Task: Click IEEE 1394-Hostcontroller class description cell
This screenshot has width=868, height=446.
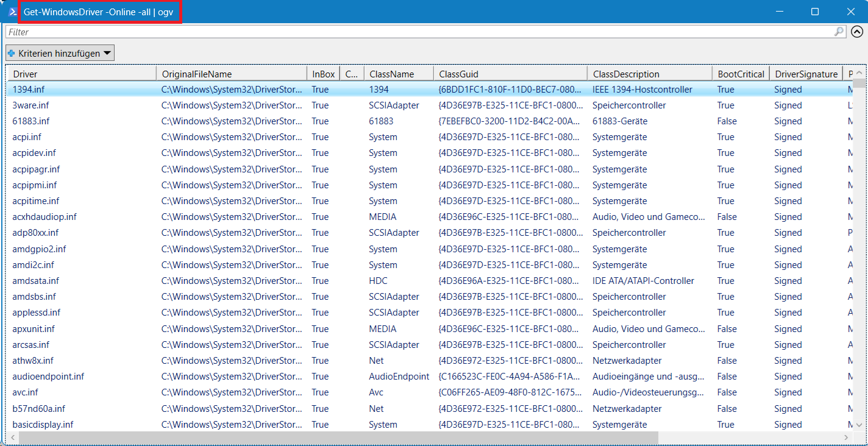Action: point(642,90)
